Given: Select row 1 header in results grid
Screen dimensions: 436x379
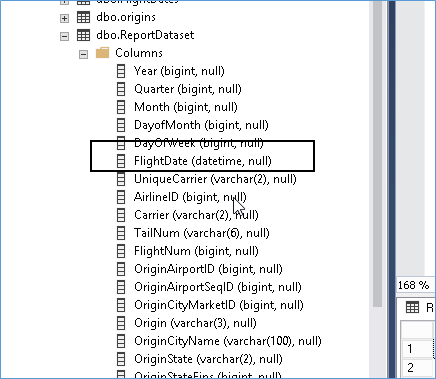Looking at the screenshot, I should point(417,349).
